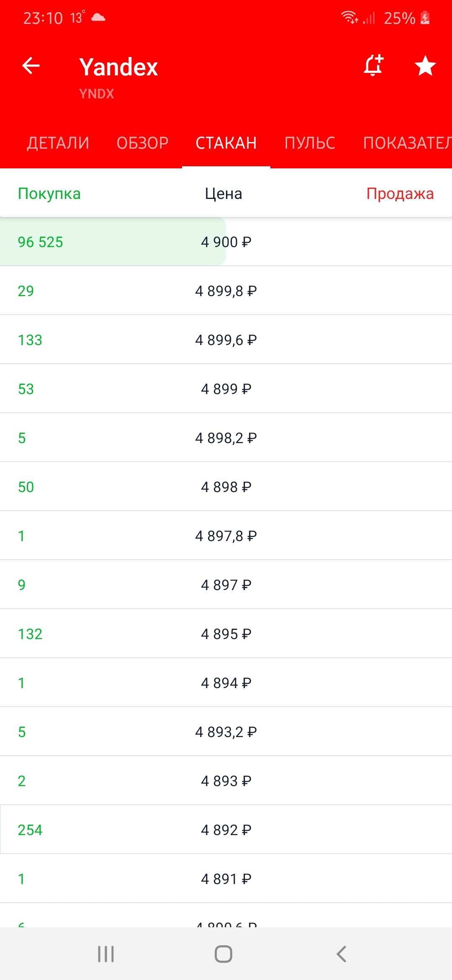
Task: Tap the 4 899,8 ₽ order row
Action: click(226, 291)
